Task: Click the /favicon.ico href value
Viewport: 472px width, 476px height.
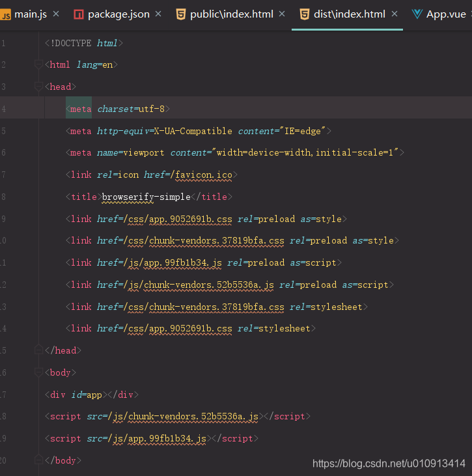Action: click(x=201, y=175)
